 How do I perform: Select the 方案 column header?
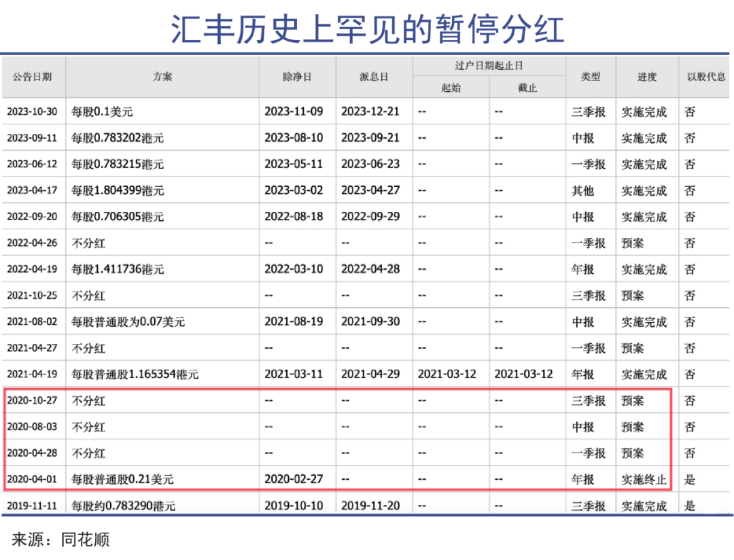[162, 77]
